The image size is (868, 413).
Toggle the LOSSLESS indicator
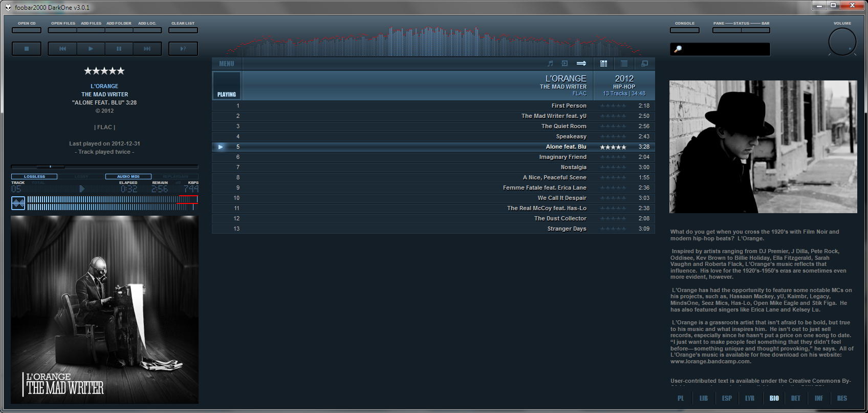pos(34,176)
